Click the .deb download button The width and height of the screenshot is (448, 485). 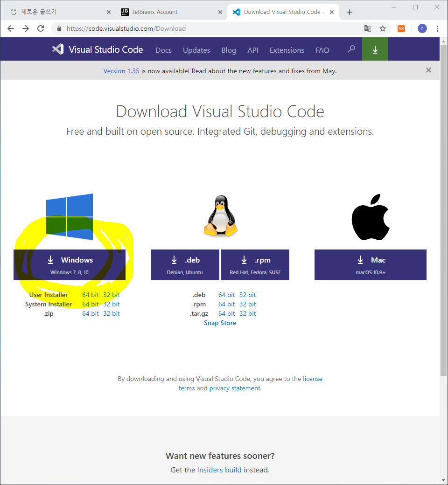click(x=185, y=265)
